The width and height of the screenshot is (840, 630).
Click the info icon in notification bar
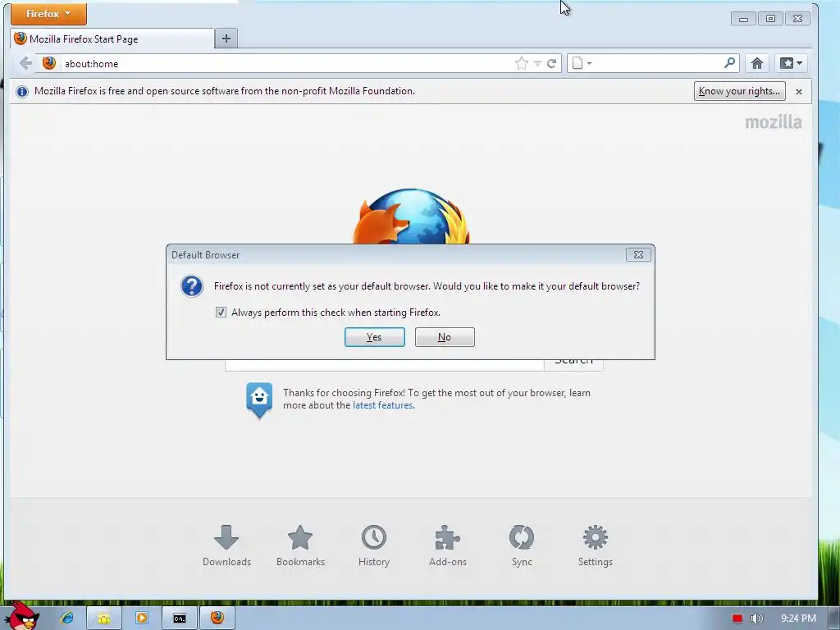point(22,92)
